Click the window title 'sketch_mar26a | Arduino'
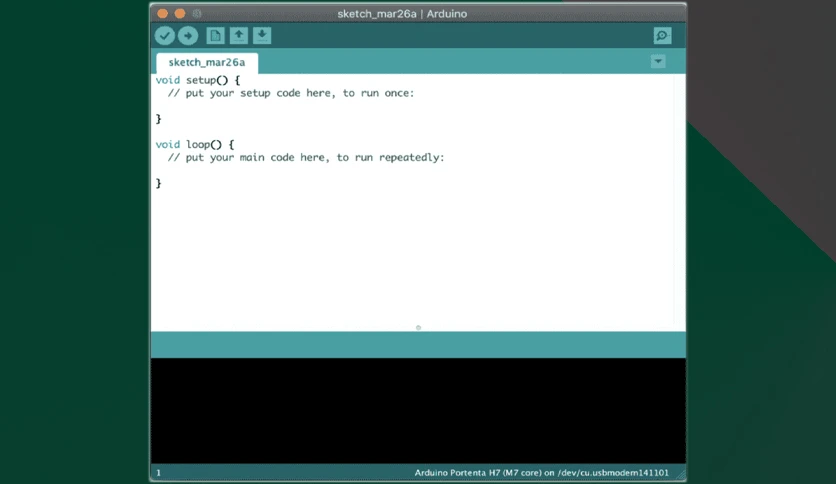This screenshot has width=836, height=484. (x=402, y=14)
